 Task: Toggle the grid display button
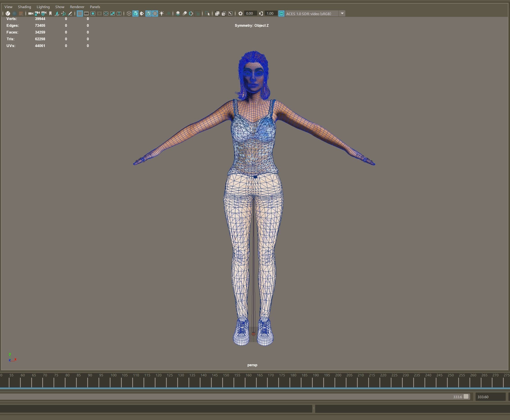coord(80,14)
